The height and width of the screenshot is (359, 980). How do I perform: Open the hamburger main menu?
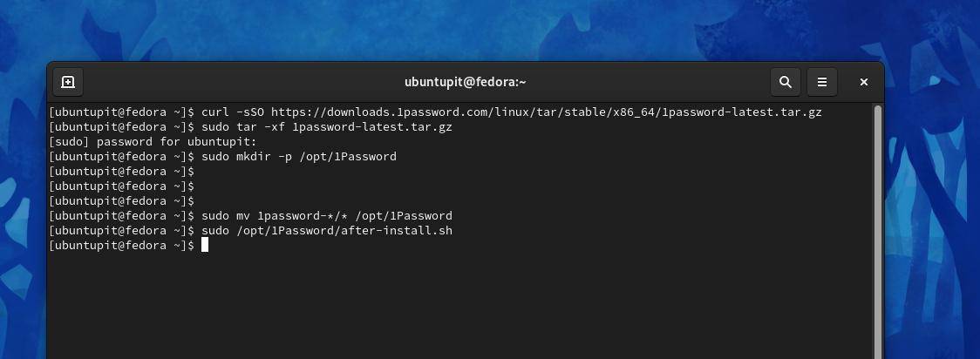821,82
